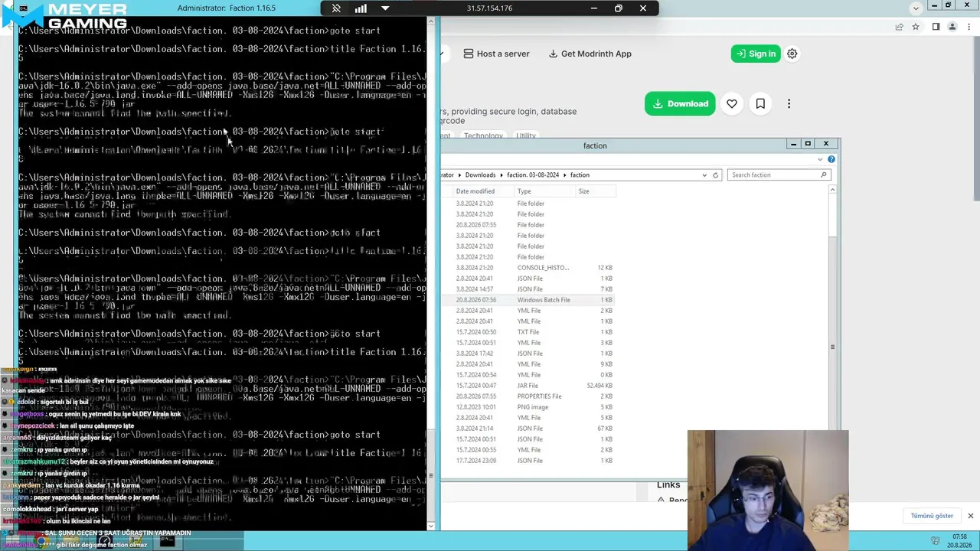Open the browser three-dot menu
Viewport: 980px width, 551px height.
969,27
